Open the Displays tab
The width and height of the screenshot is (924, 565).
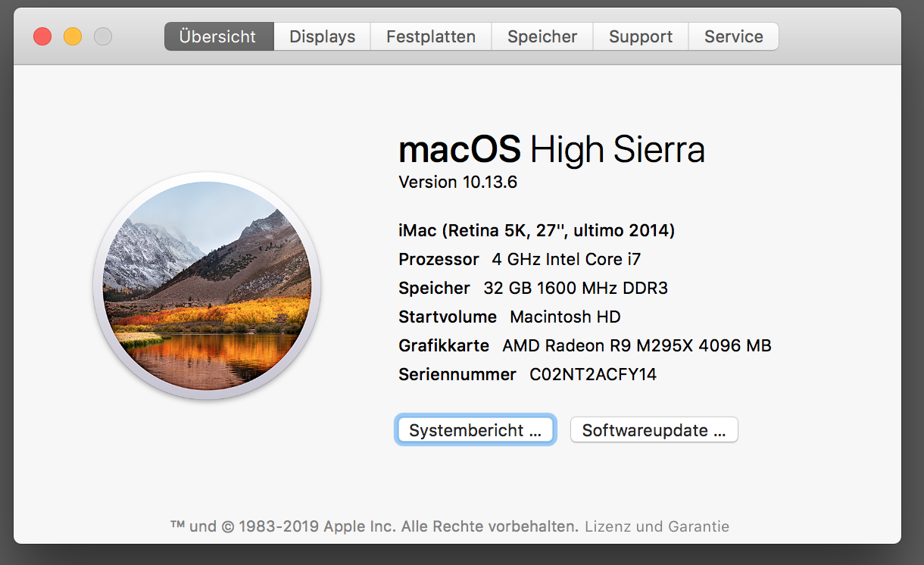point(322,36)
